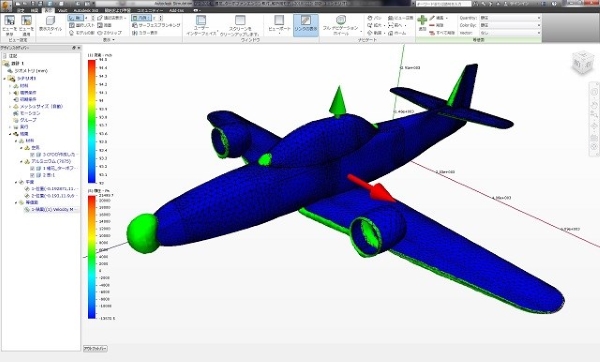
Task: Click the keyword search input field
Action: click(x=443, y=3)
